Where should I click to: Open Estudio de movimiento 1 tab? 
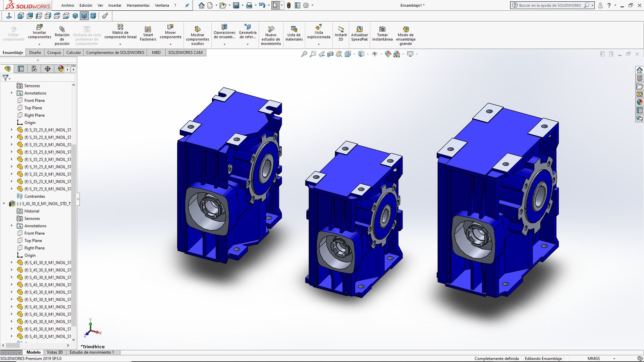[x=92, y=352]
